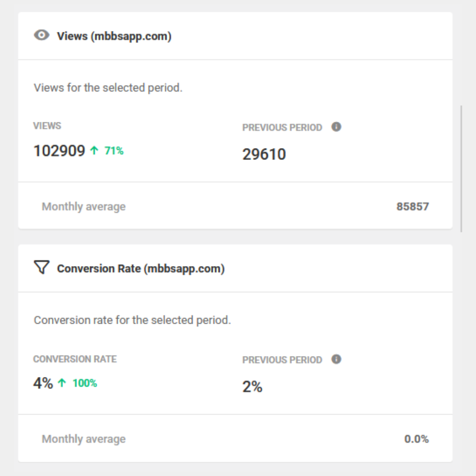Click Monthly average label in Views card
The image size is (476, 476).
(84, 207)
